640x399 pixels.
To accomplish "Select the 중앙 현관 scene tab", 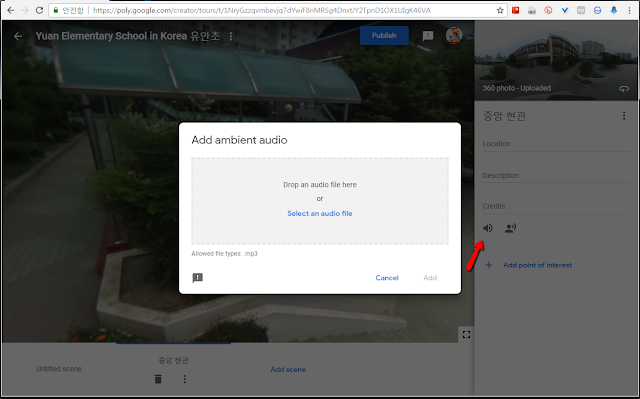I will click(x=173, y=360).
